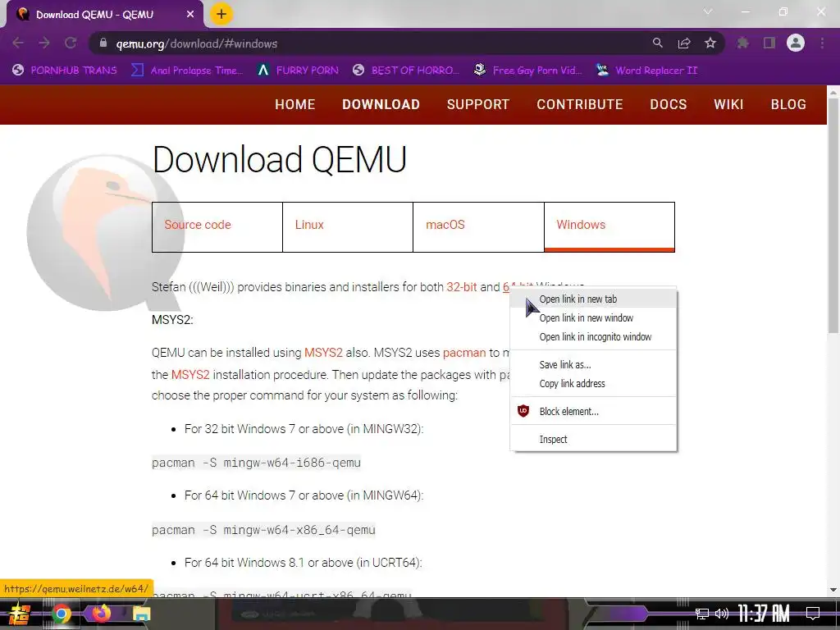840x630 pixels.
Task: Bookmark this page with the star icon
Action: 710,43
